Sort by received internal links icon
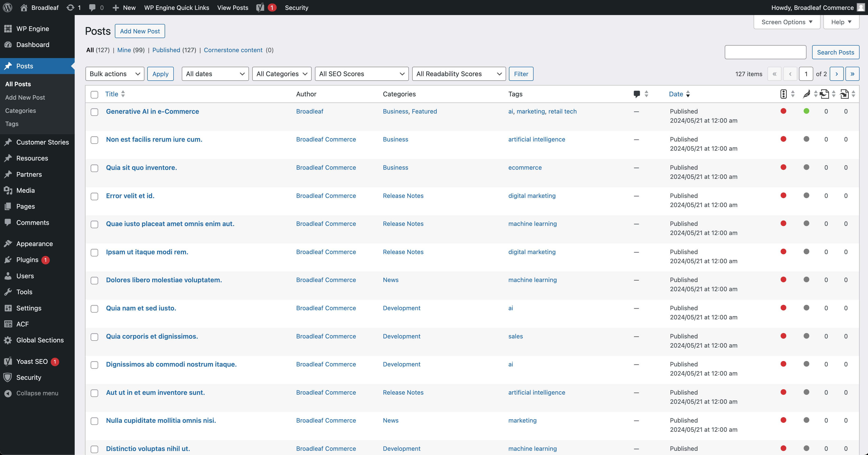The image size is (868, 455). (x=845, y=94)
